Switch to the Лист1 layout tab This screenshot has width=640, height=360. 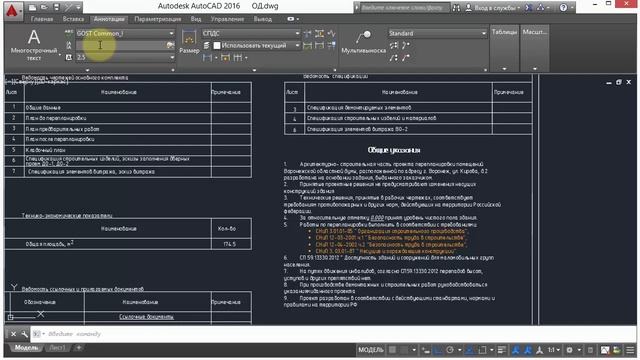[57, 348]
